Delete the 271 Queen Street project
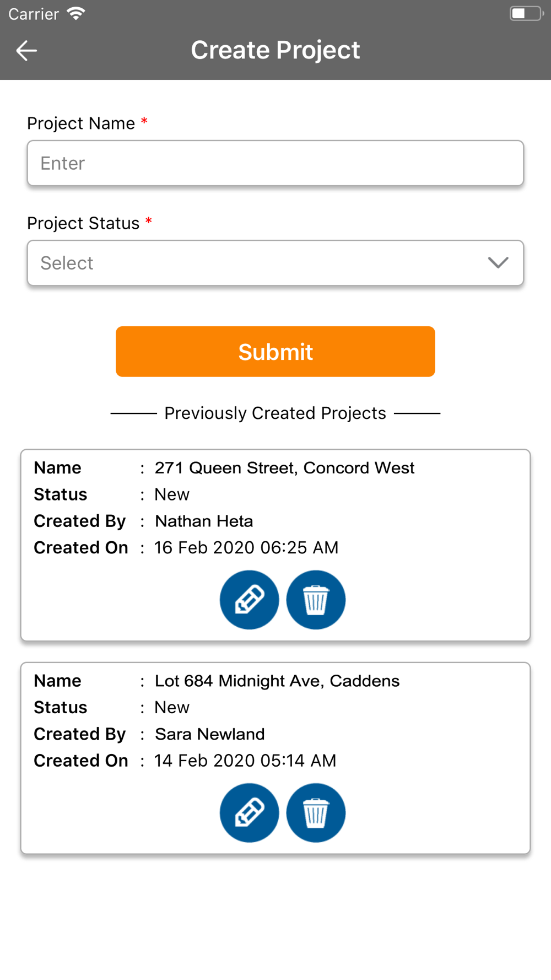This screenshot has height=980, width=551. point(316,600)
